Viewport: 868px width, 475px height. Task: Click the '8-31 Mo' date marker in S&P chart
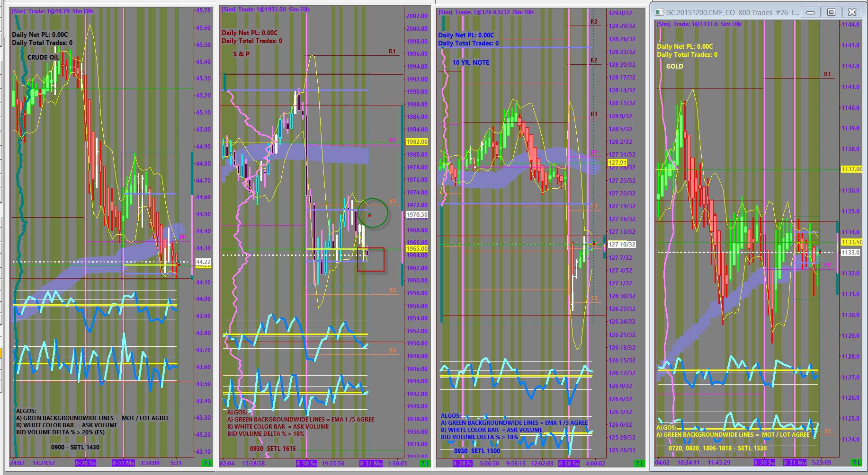(371, 463)
